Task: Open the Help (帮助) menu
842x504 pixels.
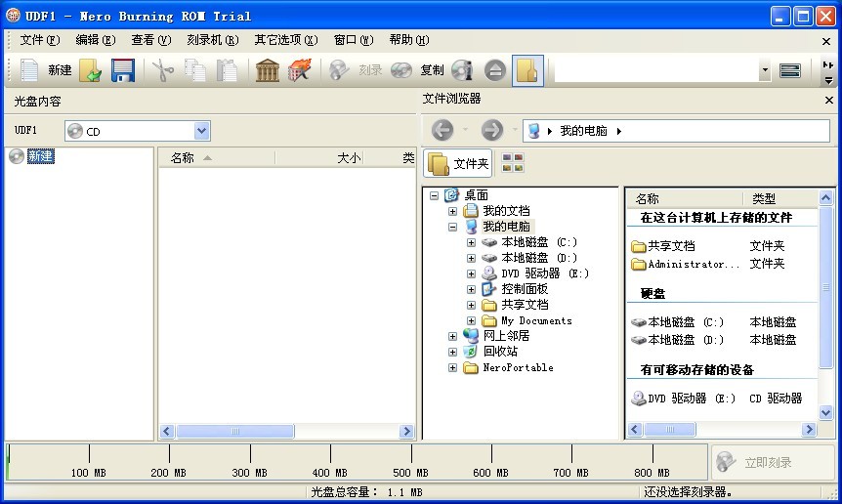Action: click(x=408, y=40)
